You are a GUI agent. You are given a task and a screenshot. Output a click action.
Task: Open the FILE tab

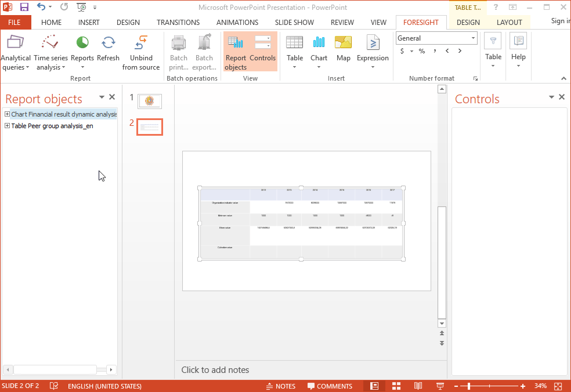[x=15, y=23]
